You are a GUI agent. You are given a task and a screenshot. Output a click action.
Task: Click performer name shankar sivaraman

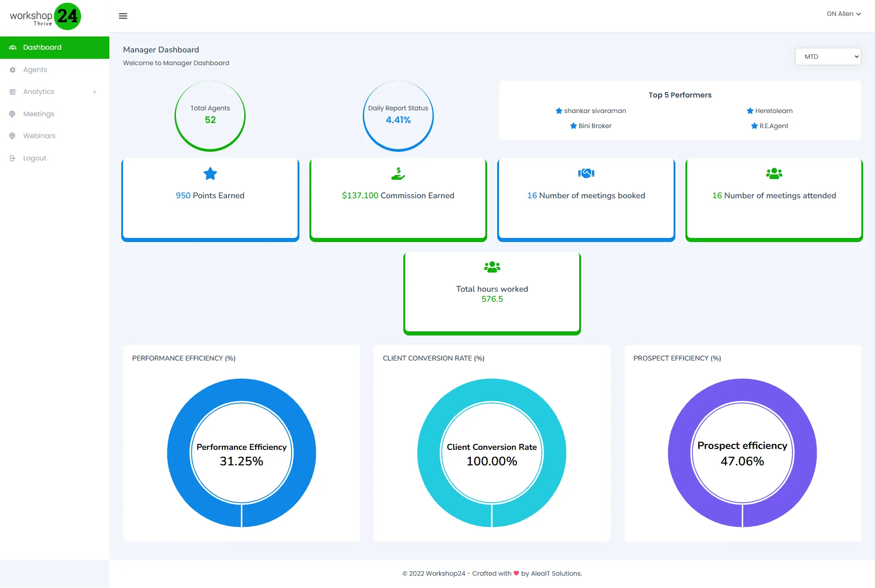(x=595, y=111)
